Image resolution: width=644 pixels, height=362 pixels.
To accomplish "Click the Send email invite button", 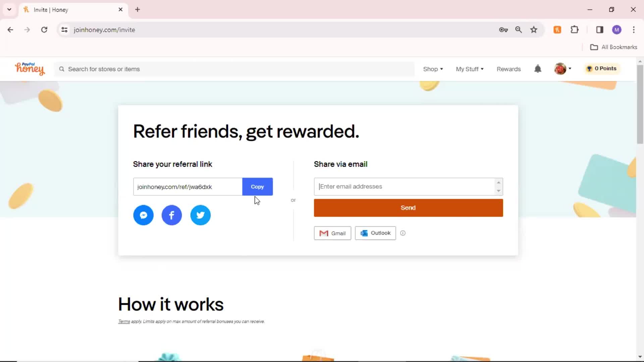I will coord(408,208).
